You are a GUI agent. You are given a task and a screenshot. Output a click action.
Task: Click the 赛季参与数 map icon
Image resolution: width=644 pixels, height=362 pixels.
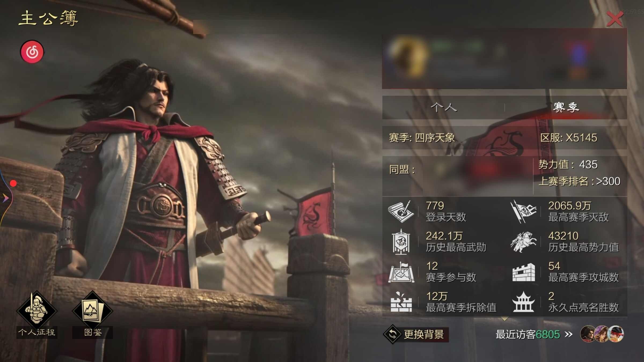[x=401, y=272]
